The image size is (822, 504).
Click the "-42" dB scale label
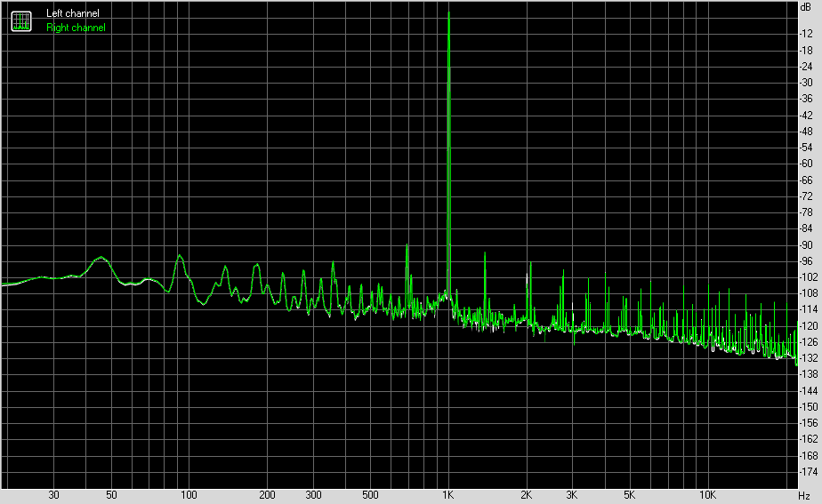point(806,116)
